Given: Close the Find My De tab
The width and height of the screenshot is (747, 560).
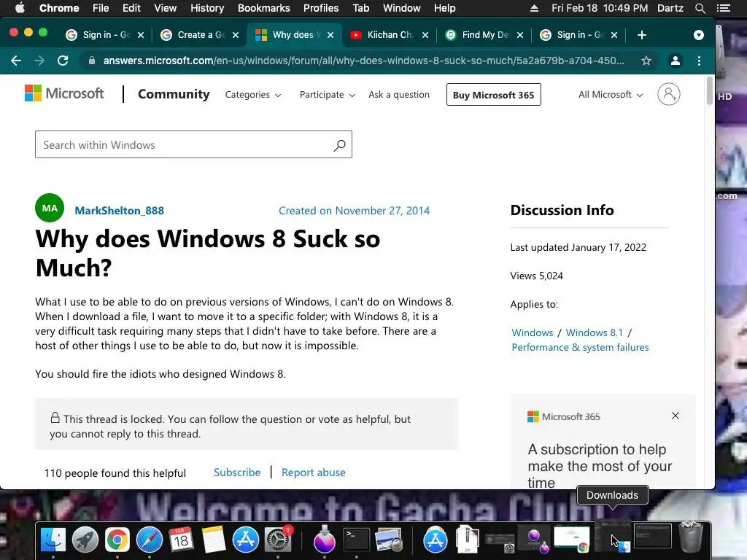Looking at the screenshot, I should click(519, 35).
